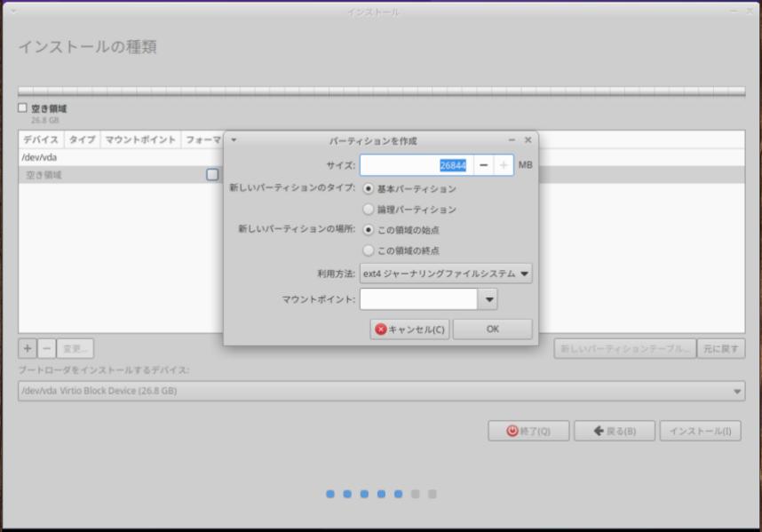Increase partition size with plus stepper
Screen dimensions: 762x532
point(504,165)
